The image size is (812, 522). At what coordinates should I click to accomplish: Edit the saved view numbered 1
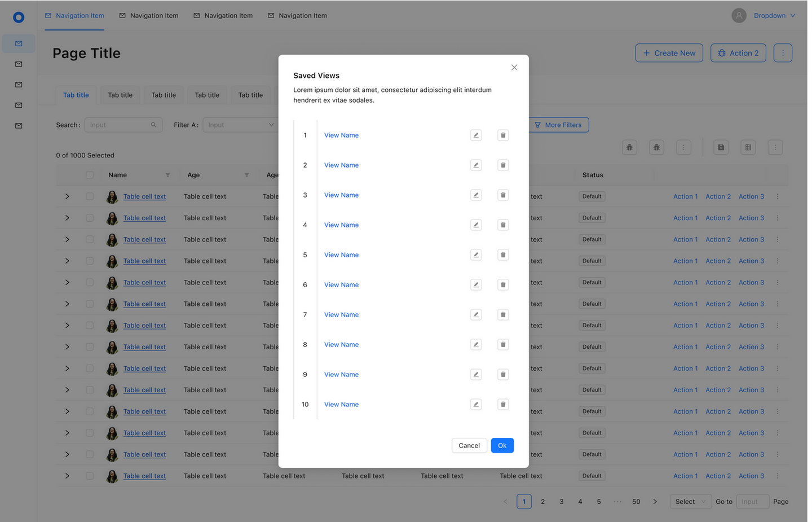[476, 135]
